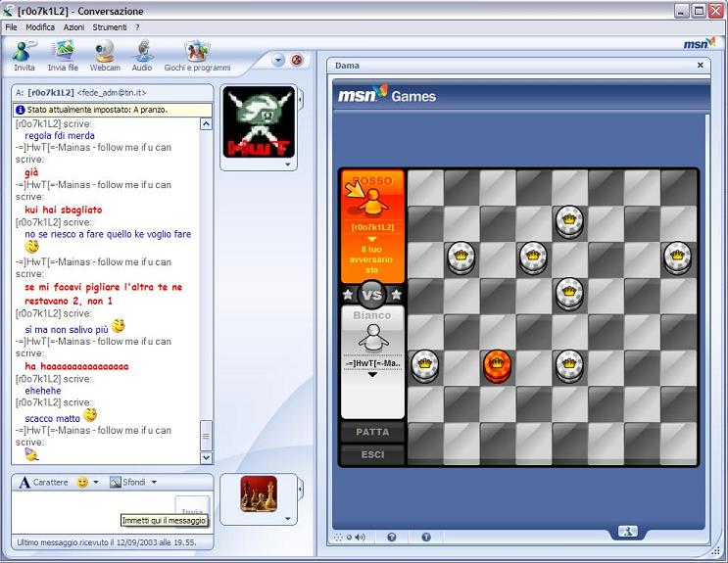Click the ESCI exit button
This screenshot has width=728, height=563.
point(372,454)
